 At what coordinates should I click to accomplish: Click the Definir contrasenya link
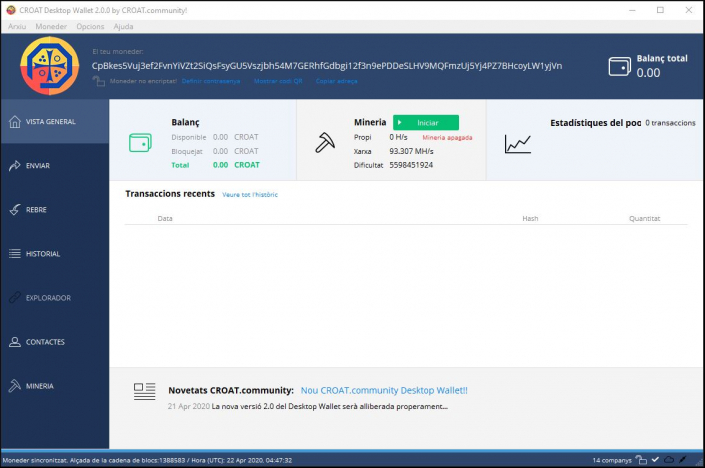(211, 81)
